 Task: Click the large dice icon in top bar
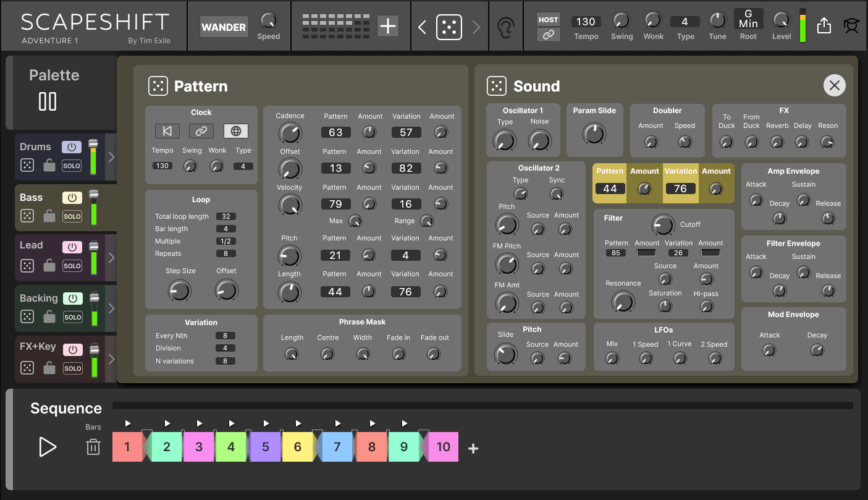449,27
